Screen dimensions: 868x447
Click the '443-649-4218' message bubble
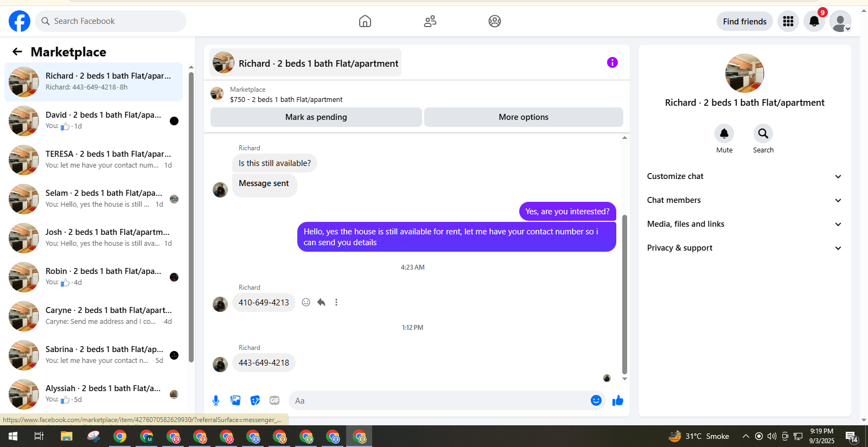[264, 362]
